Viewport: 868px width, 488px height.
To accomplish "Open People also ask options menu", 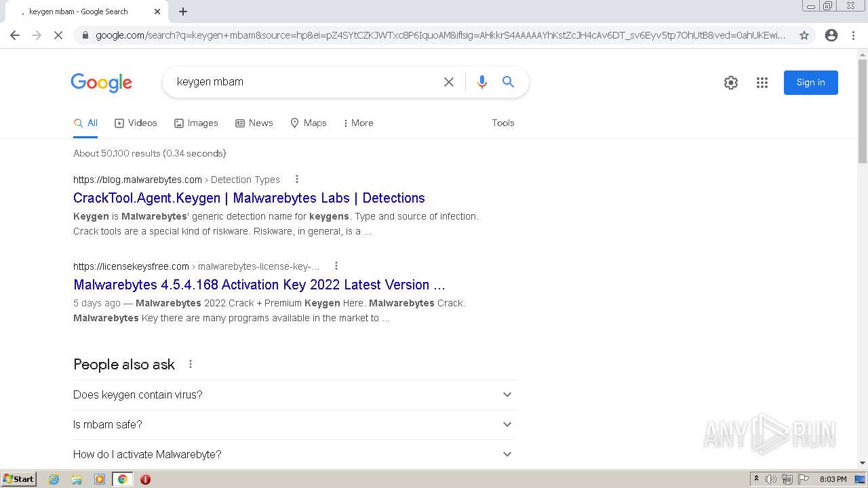I will (x=191, y=364).
